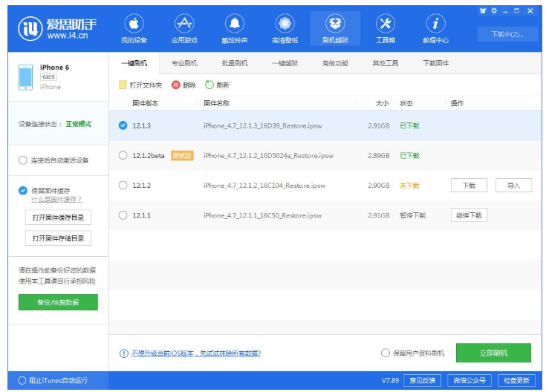The height and width of the screenshot is (392, 549).
Task: Click the green 立即刷机 button
Action: pyautogui.click(x=493, y=353)
